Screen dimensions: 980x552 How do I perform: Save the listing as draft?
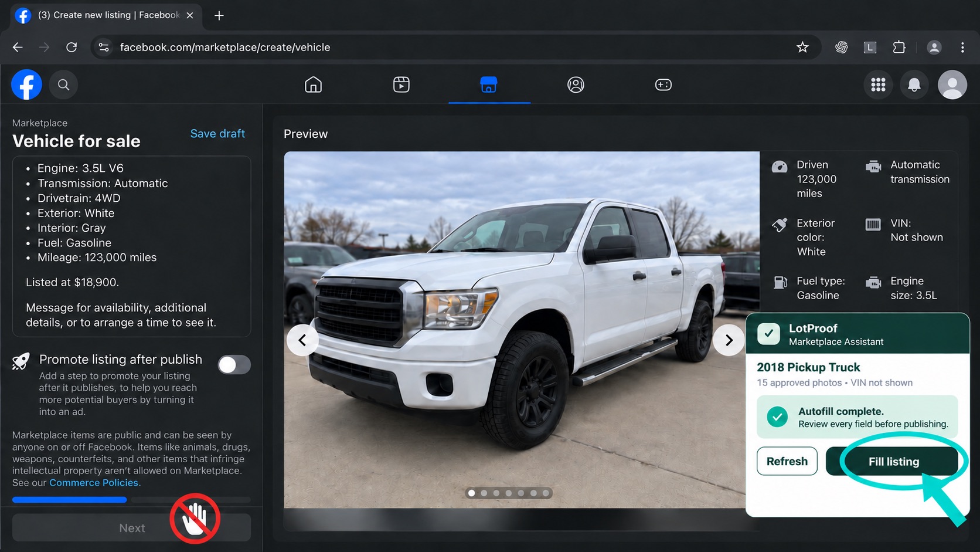point(217,134)
